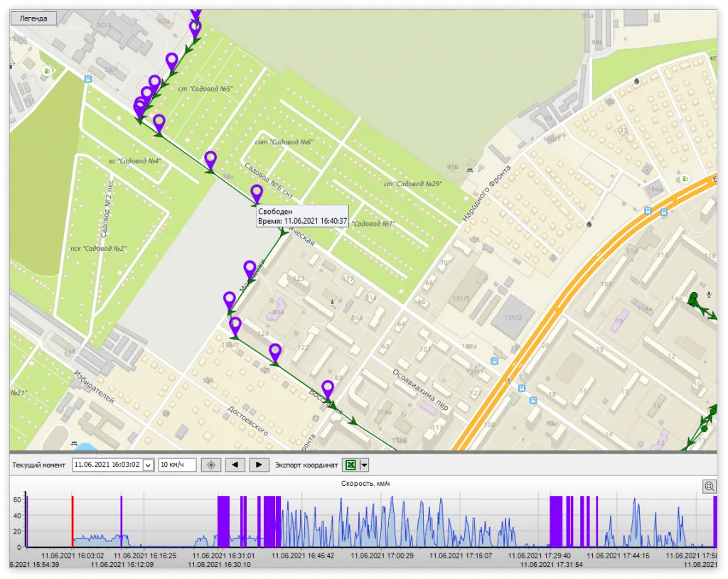
Task: Click the кс "Садовод №4" map label
Action: 135,161
